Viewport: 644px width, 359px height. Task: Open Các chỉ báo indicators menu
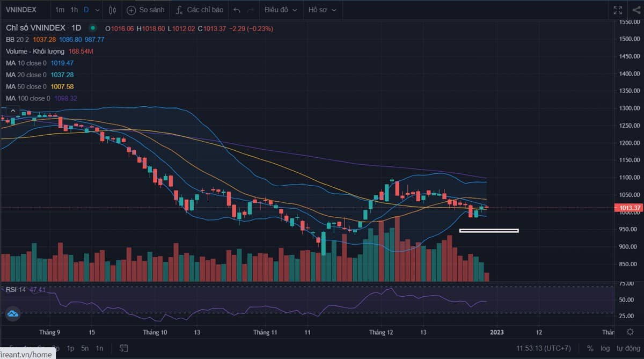(x=199, y=10)
